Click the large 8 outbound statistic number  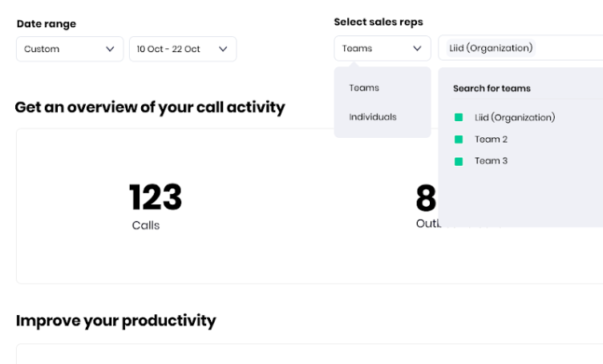pyautogui.click(x=426, y=199)
